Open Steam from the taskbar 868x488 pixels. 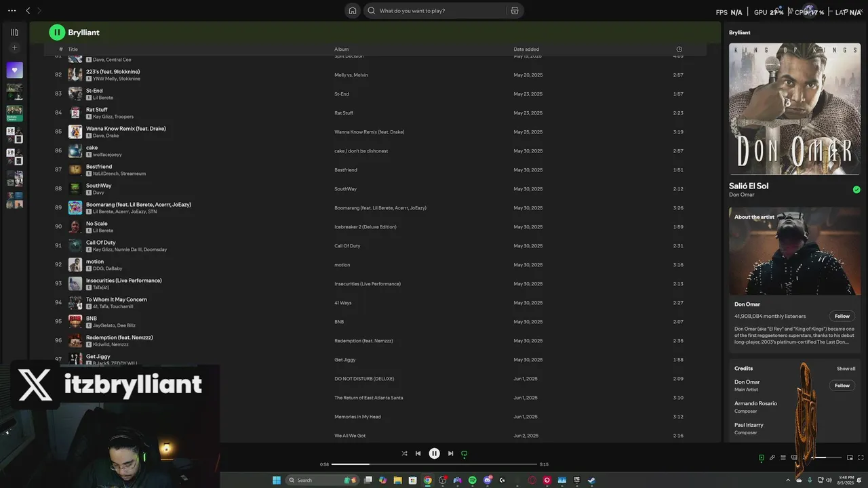(x=591, y=480)
